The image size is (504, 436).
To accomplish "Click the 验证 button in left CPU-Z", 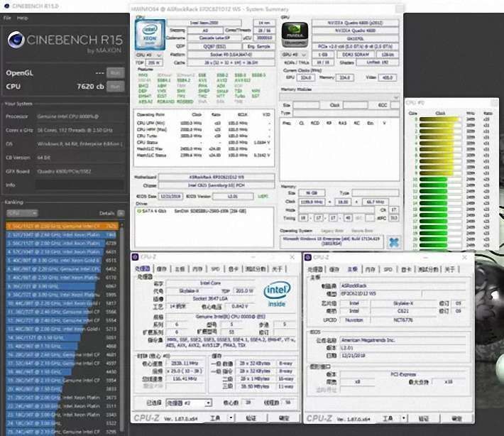I will click(251, 418).
